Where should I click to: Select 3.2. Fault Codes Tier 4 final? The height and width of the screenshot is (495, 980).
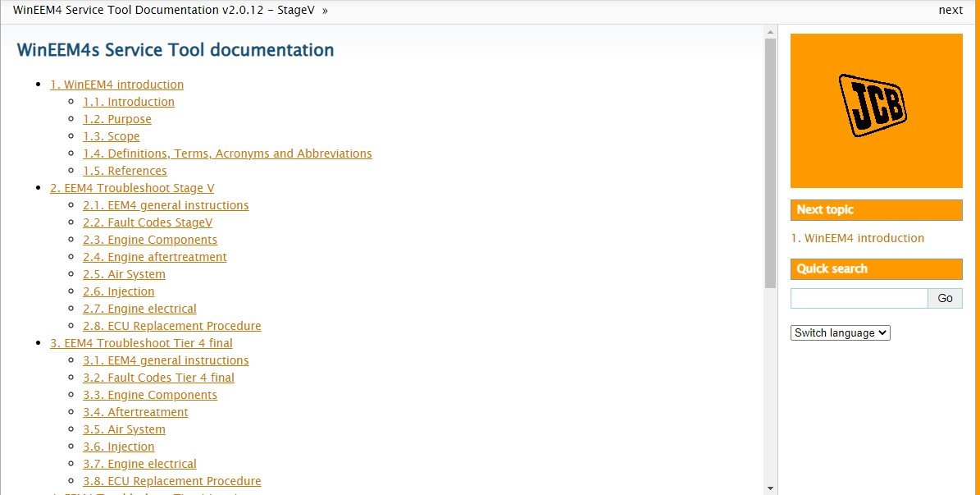click(x=158, y=378)
